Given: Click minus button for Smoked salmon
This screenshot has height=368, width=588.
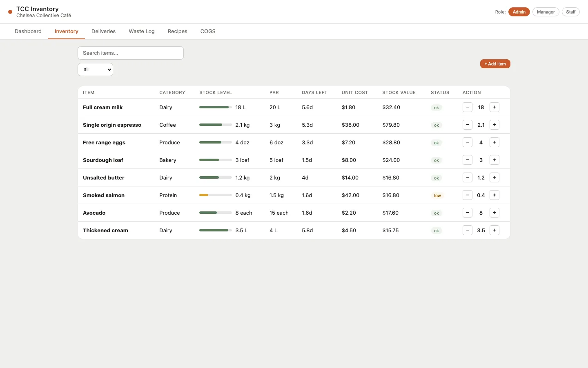Looking at the screenshot, I should pyautogui.click(x=468, y=195).
